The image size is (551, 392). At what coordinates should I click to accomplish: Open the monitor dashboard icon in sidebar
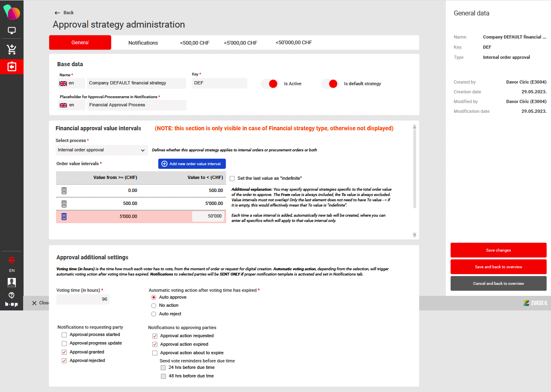point(12,31)
